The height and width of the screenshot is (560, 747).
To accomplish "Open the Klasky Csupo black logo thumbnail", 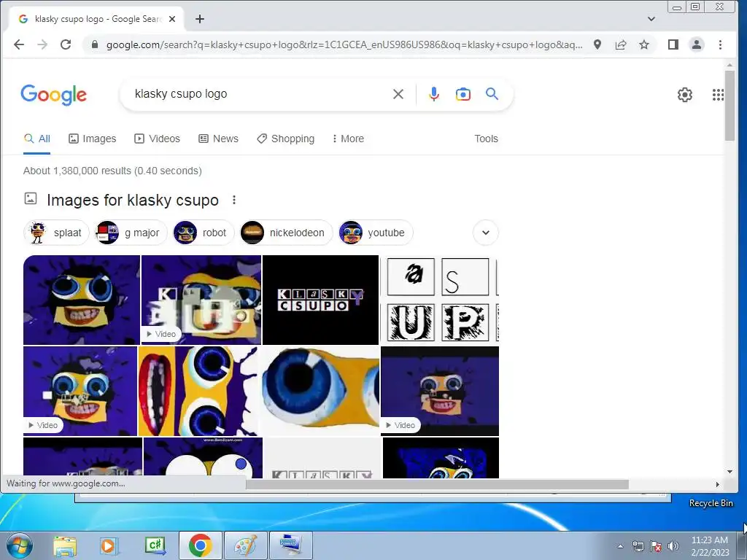I will coord(321,300).
